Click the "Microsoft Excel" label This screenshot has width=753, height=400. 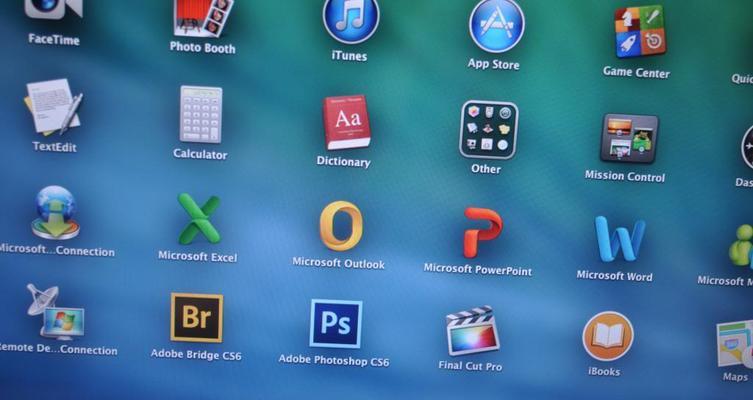[198, 256]
